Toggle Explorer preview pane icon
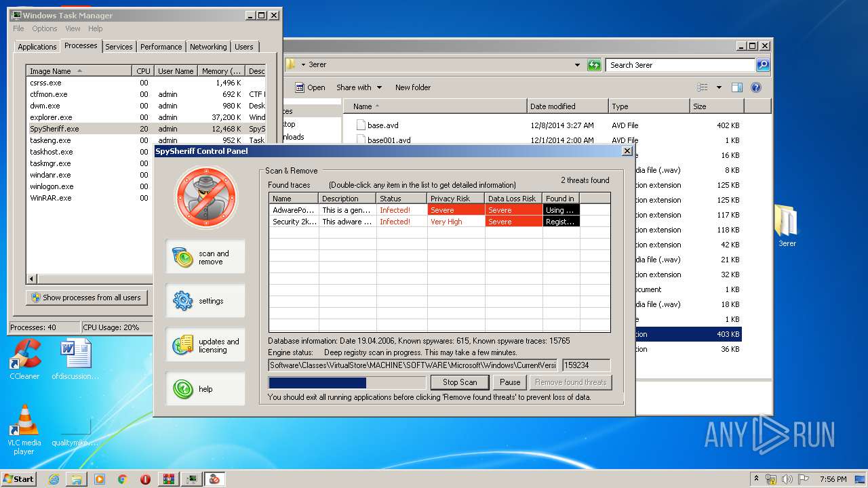This screenshot has height=488, width=868. click(x=737, y=87)
